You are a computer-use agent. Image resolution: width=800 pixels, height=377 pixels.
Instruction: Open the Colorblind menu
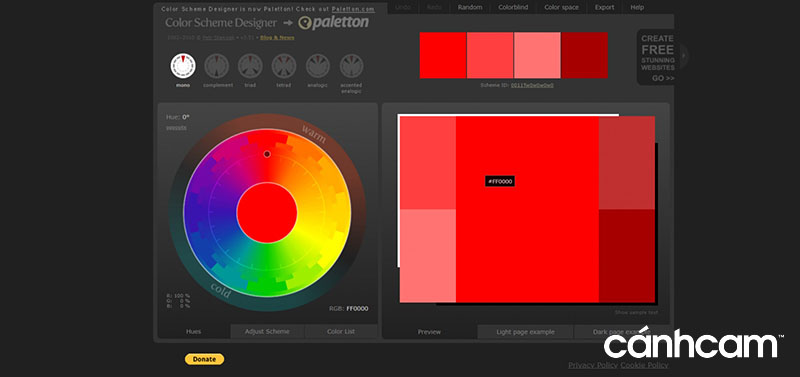click(513, 7)
